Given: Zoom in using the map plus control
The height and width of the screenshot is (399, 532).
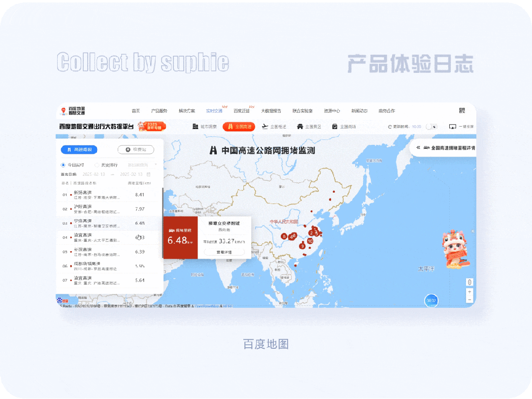Looking at the screenshot, I should click(469, 292).
